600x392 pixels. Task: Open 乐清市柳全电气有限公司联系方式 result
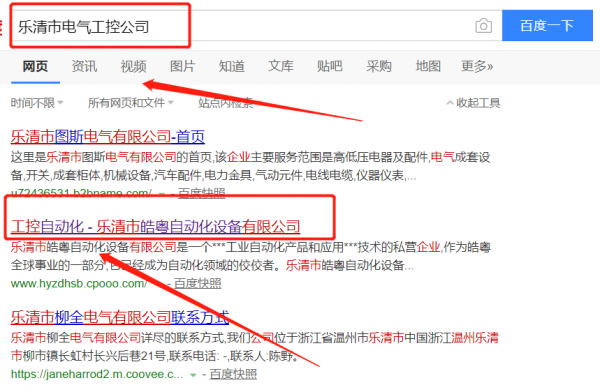tap(120, 317)
